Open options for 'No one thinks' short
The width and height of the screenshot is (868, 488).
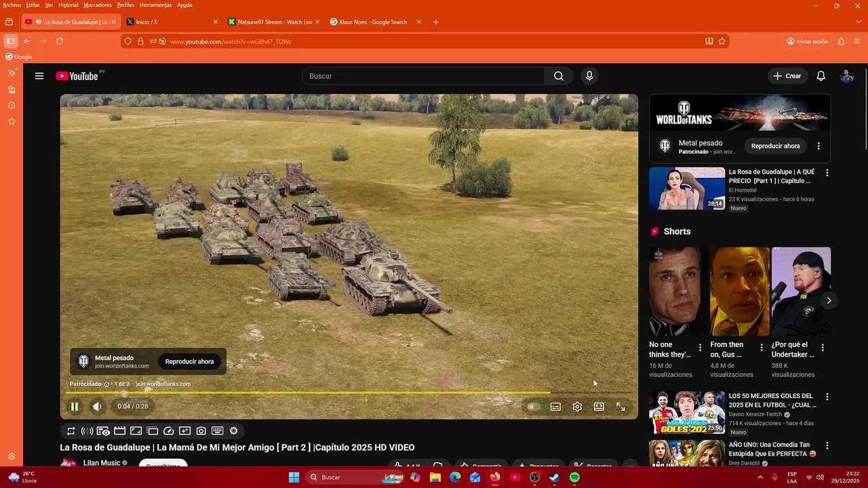(701, 348)
